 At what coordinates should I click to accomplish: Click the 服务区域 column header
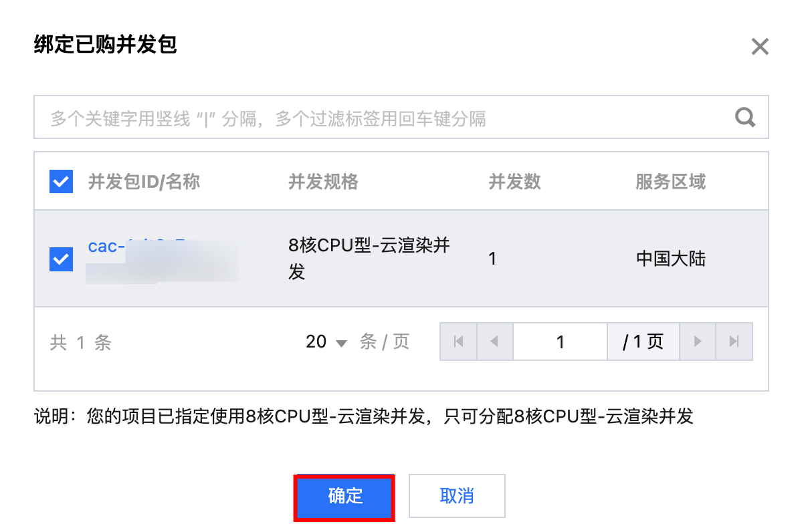pyautogui.click(x=670, y=181)
